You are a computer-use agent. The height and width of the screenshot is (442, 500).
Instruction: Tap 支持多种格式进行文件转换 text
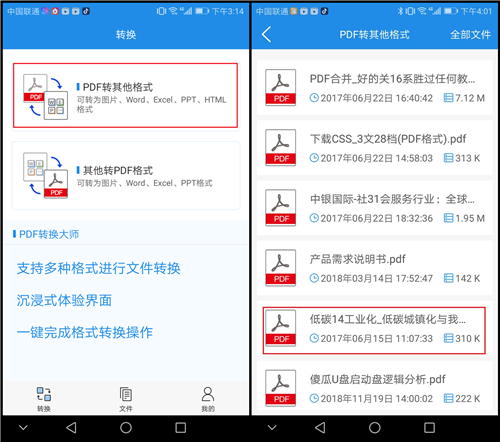point(99,268)
